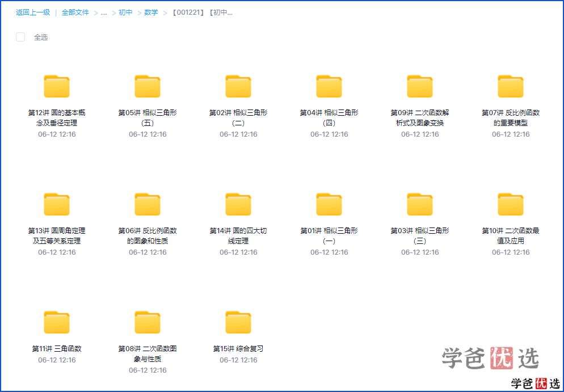
Task: Select the name 第12讲 圆的基本概念及垂径定理
Action: click(57, 117)
